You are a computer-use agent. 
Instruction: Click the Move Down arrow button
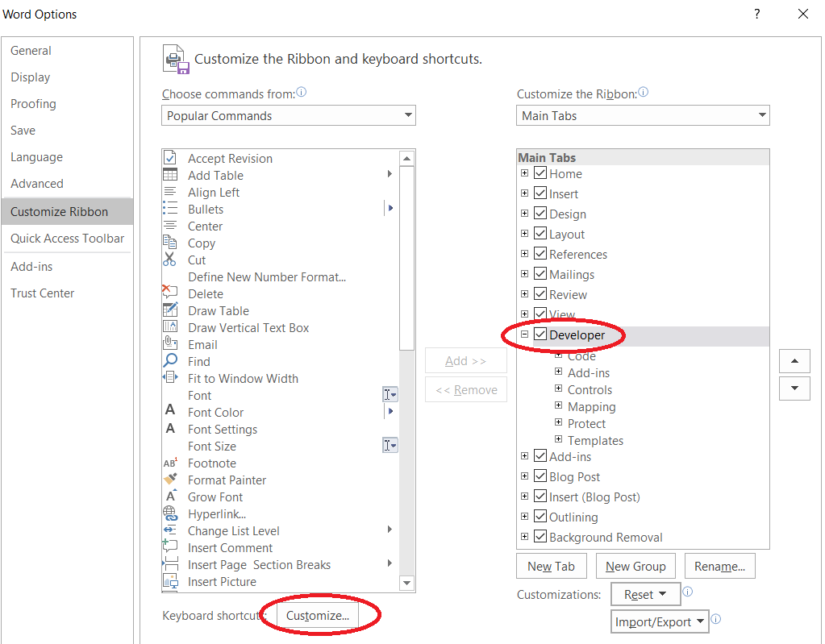(794, 388)
